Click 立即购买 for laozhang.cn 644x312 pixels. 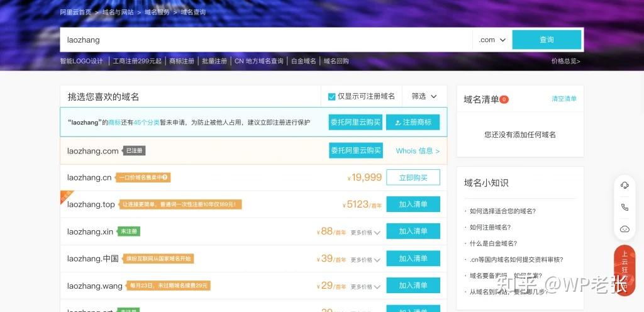[413, 177]
